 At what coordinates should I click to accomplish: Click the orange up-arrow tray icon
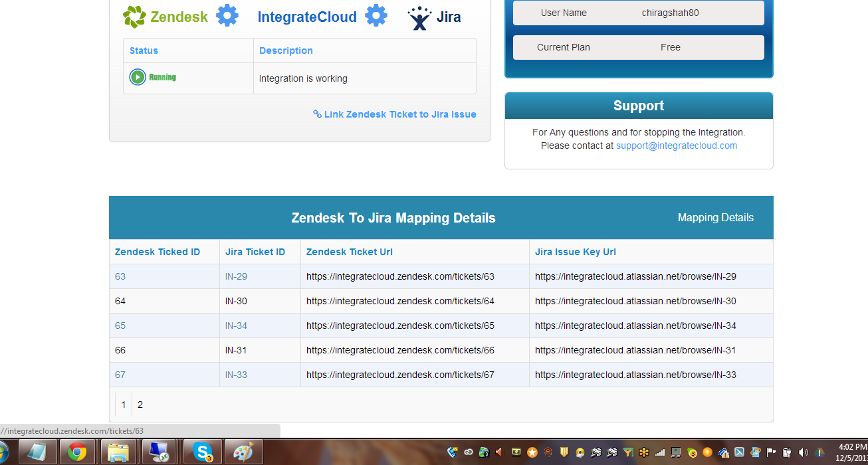(707, 452)
